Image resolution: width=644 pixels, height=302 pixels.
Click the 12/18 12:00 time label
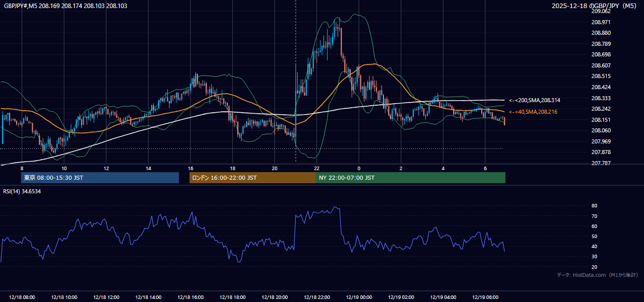tap(106, 297)
